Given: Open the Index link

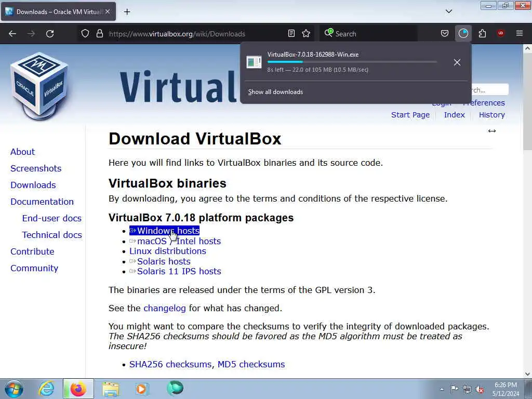Looking at the screenshot, I should pos(454,115).
